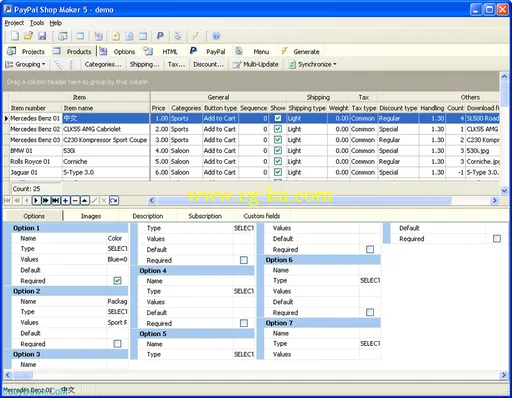
Task: Select the CLK55 AMG Cabriolet item name cell
Action: tap(106, 129)
